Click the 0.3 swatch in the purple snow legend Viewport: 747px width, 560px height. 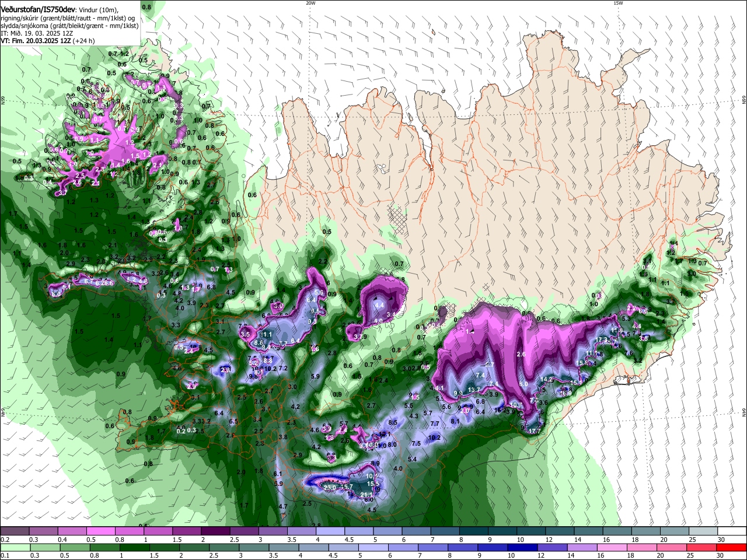(x=43, y=531)
